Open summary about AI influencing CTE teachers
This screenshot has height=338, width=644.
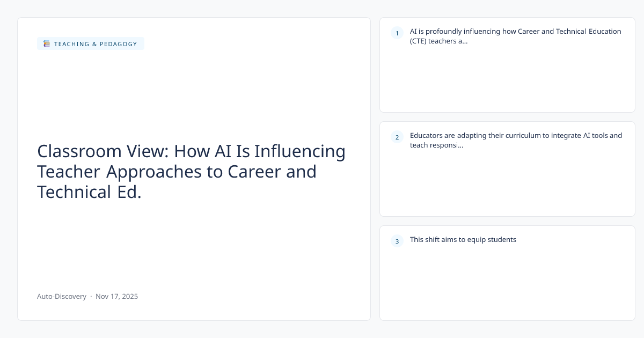point(515,31)
